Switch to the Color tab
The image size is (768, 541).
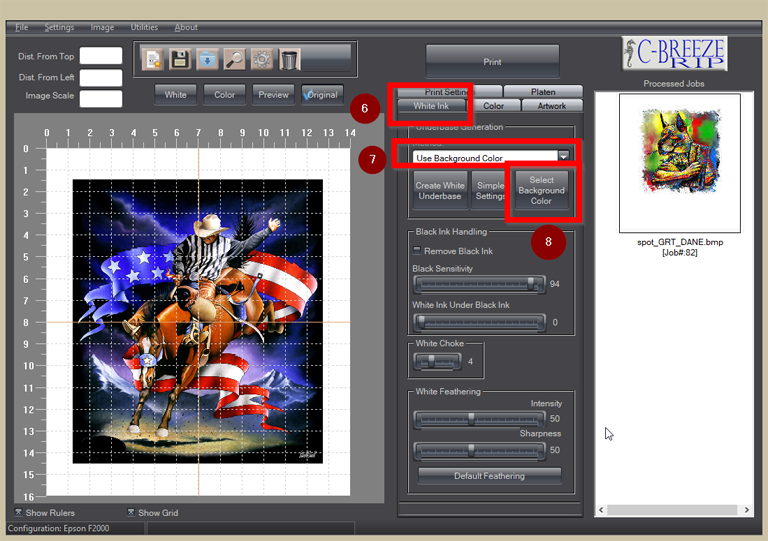[493, 106]
